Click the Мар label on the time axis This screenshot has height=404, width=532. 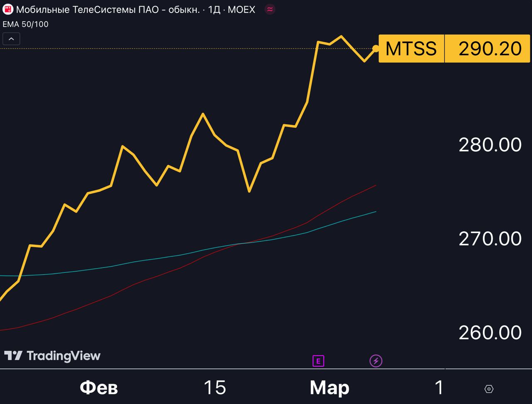[x=329, y=388]
